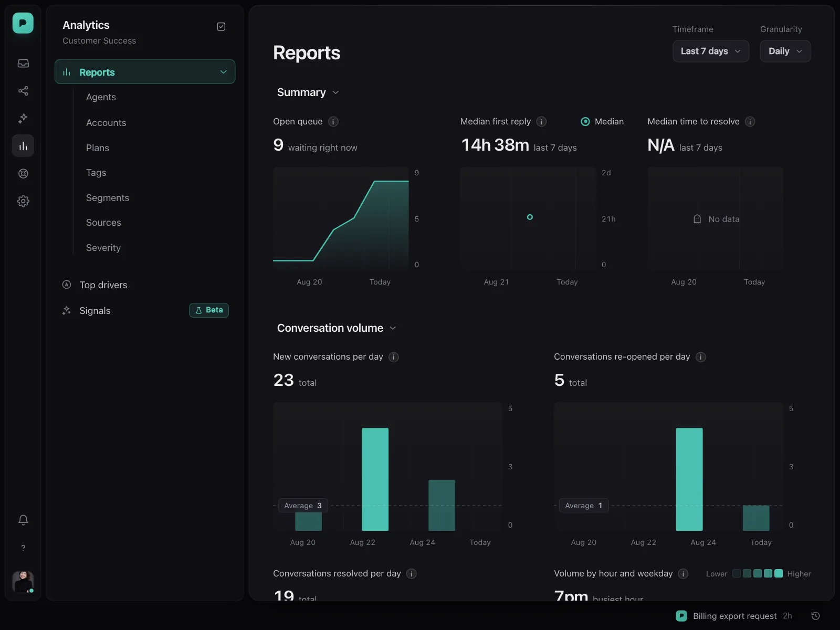Click info icon for Volume by hour and weekday
The width and height of the screenshot is (840, 630).
click(683, 574)
